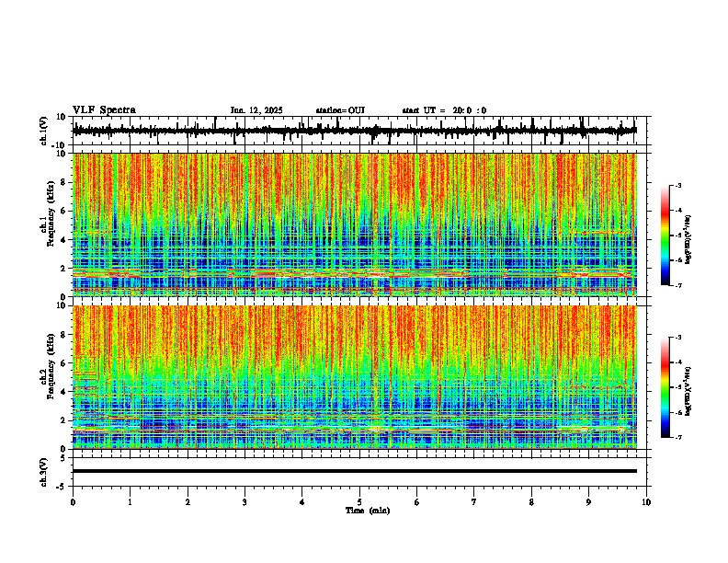Screen dimensions: 728x563
Task: Click the ch.2 spectrogram panel
Action: 355,377
